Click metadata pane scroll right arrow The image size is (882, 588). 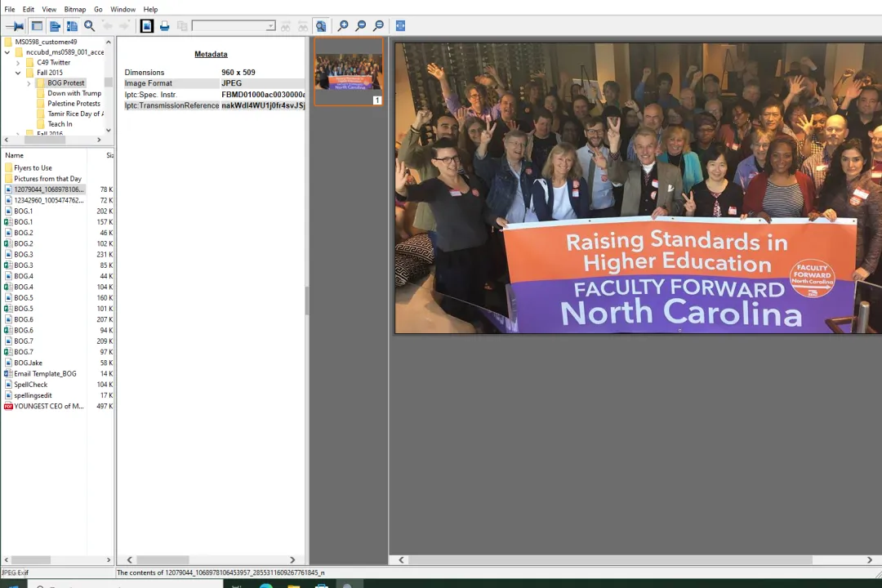point(292,560)
